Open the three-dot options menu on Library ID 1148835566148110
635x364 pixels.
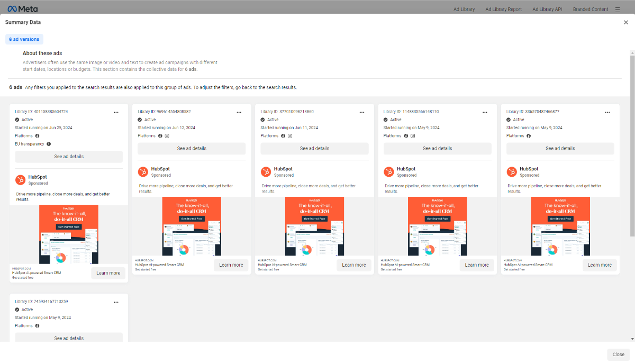tap(485, 112)
